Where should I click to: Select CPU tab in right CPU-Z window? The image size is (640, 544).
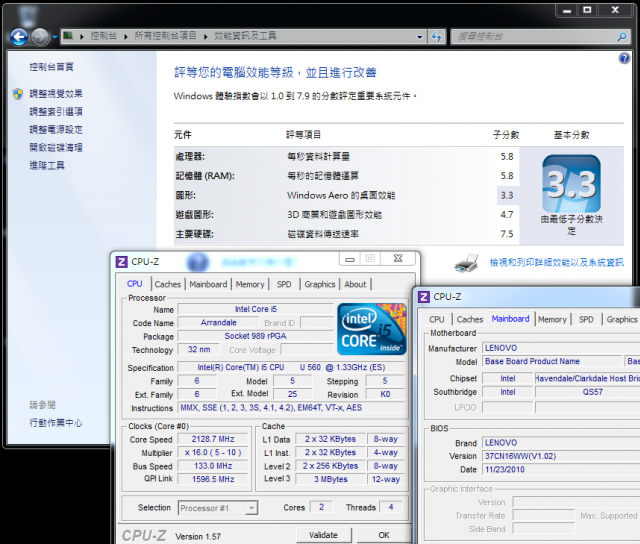437,320
